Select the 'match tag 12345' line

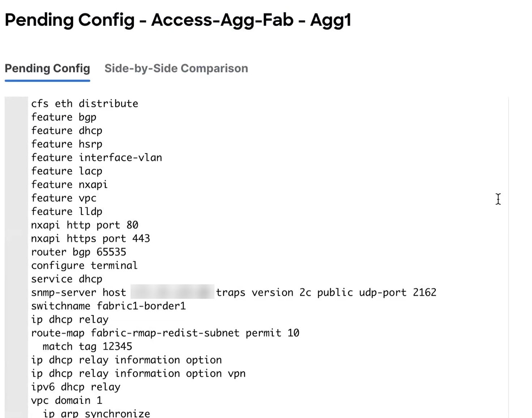(87, 346)
